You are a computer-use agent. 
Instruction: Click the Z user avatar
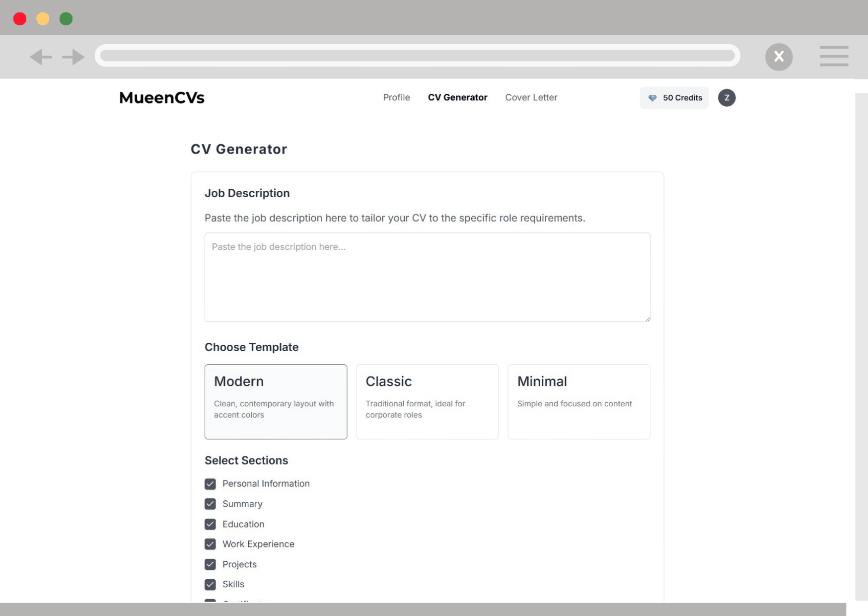point(726,98)
